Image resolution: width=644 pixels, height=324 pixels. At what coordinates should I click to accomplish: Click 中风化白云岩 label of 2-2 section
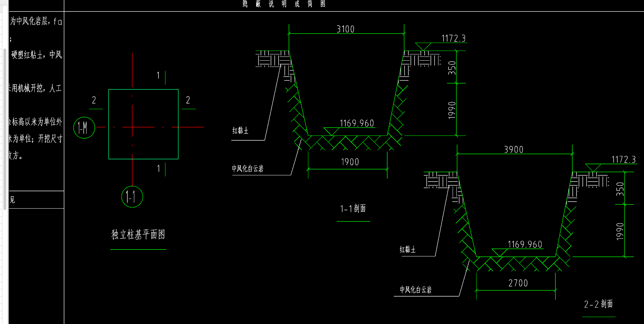coord(416,290)
